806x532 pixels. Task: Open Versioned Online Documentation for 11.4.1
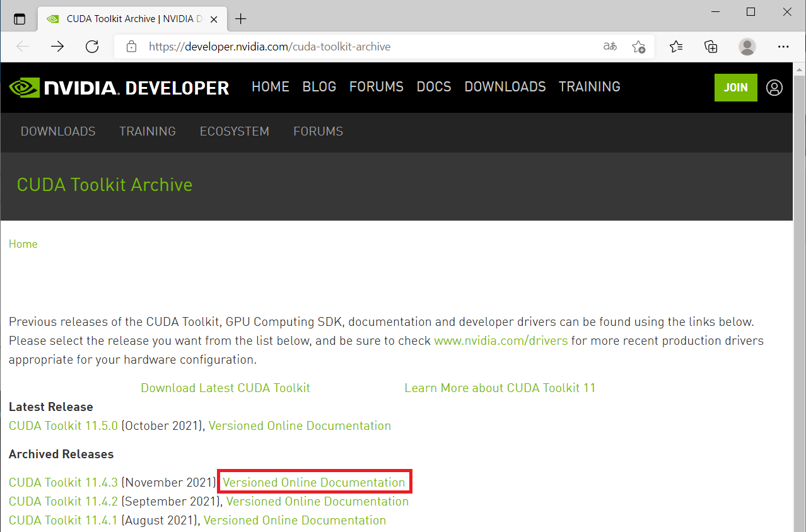295,520
